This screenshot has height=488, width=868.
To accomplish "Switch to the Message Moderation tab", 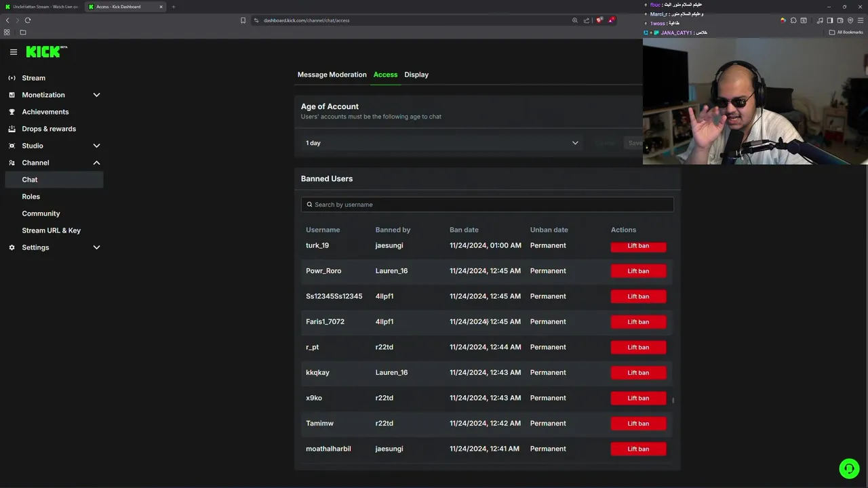I will coord(332,75).
